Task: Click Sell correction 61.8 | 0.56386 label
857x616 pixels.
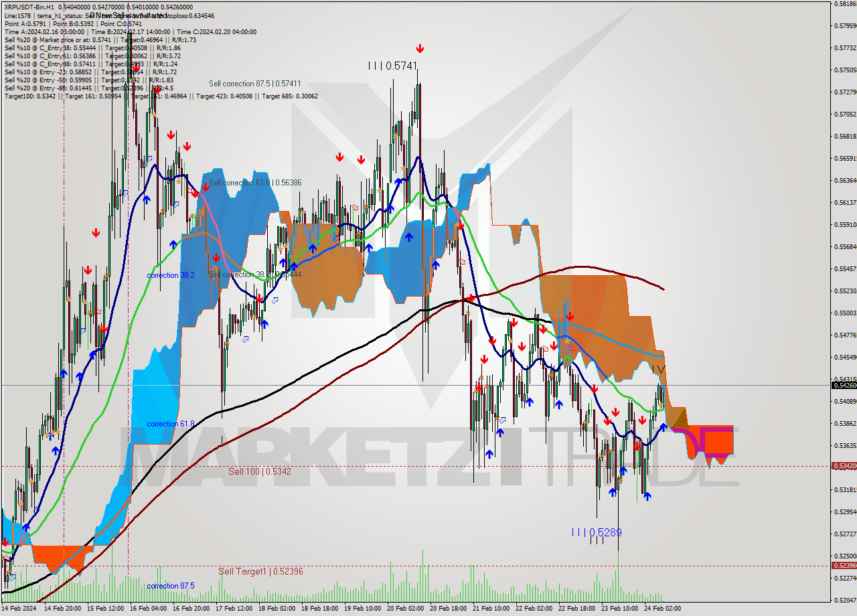Action: coord(254,182)
